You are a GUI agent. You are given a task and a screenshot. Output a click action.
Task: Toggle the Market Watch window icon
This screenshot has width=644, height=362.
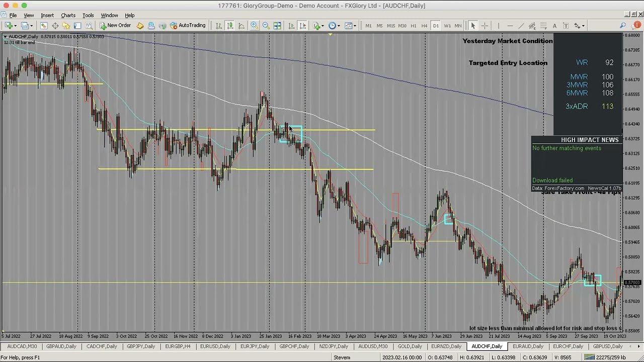point(44,26)
